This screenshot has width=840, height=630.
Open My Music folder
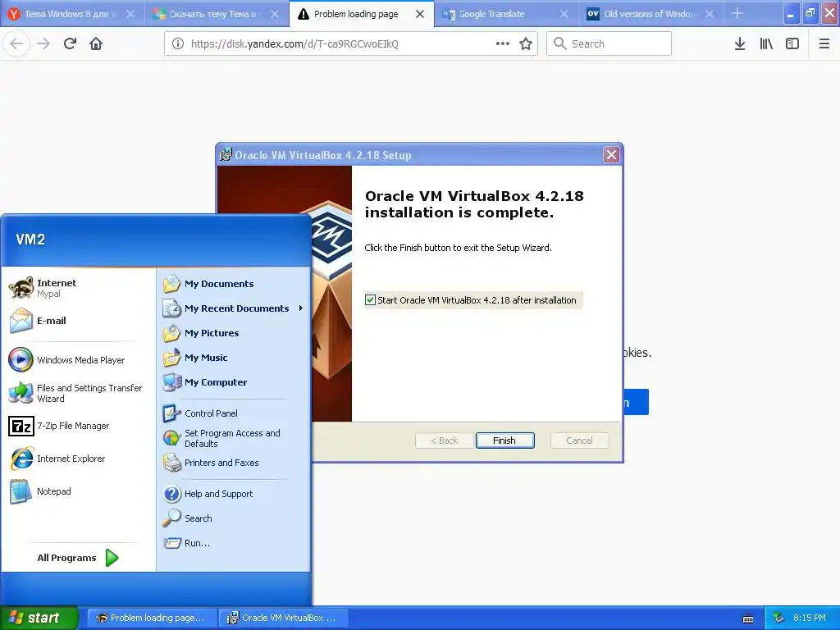233,358
